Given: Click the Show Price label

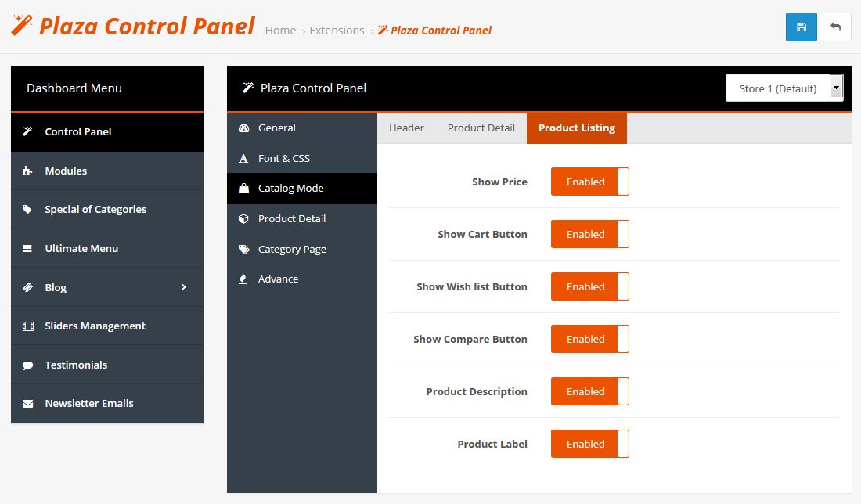Looking at the screenshot, I should click(499, 182).
